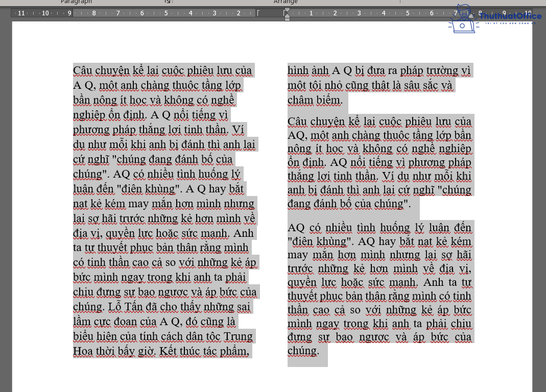Click the line "thuyết phục bản thân rằng mình có tinh"
Viewport: 546px width, 392px height.
pyautogui.click(x=379, y=296)
